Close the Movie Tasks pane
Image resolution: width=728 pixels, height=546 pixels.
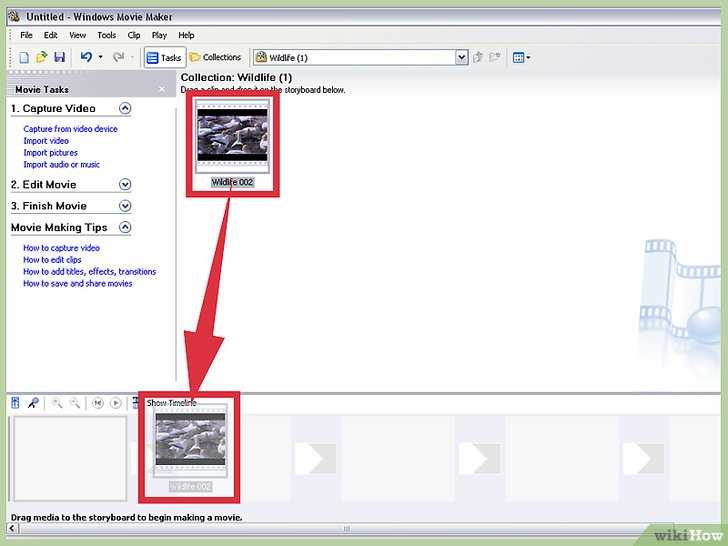162,89
